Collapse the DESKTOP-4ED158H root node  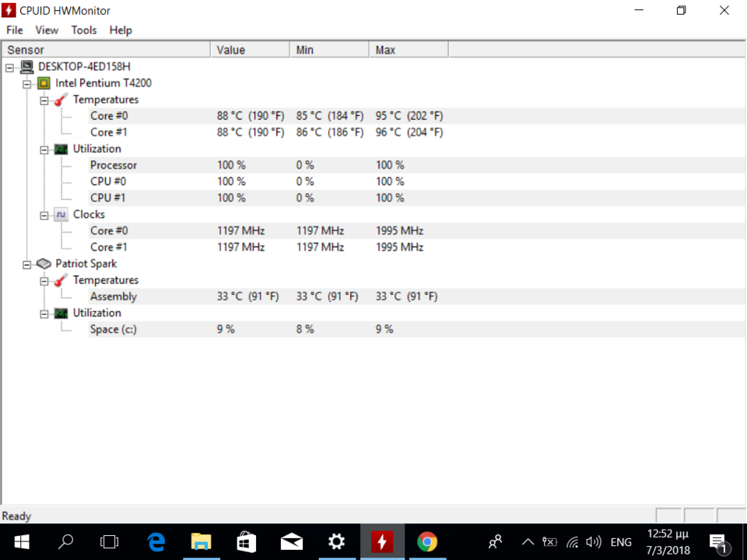coord(9,68)
